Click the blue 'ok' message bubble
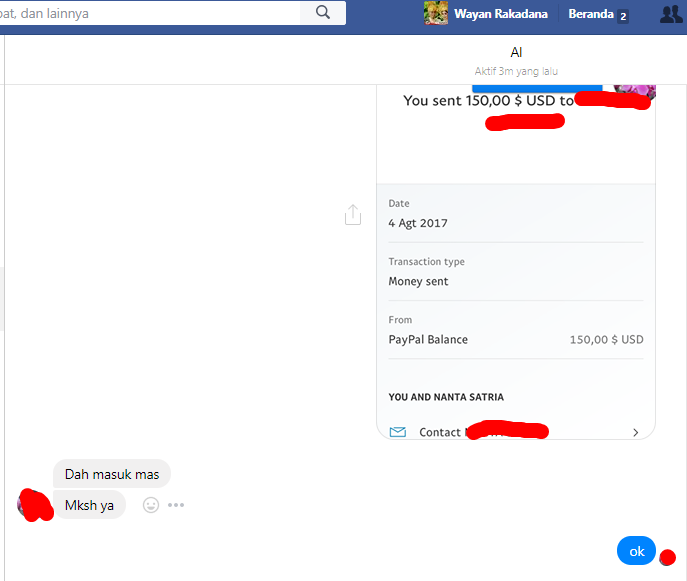 pos(636,551)
